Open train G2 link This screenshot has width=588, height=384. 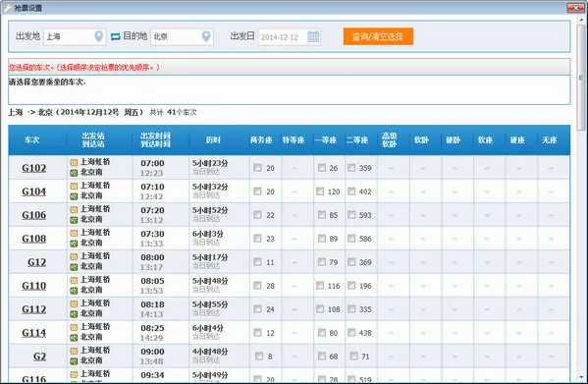[39, 357]
